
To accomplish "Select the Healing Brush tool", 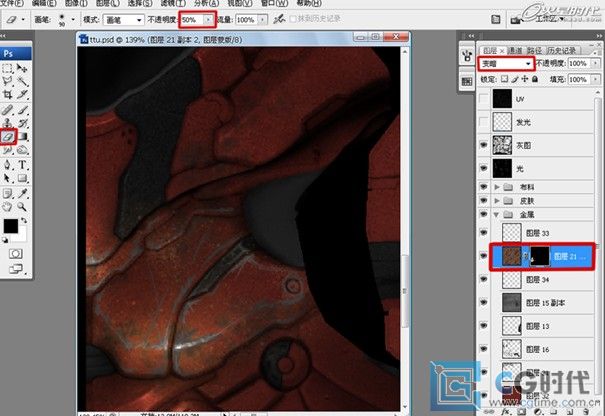I will (x=7, y=110).
